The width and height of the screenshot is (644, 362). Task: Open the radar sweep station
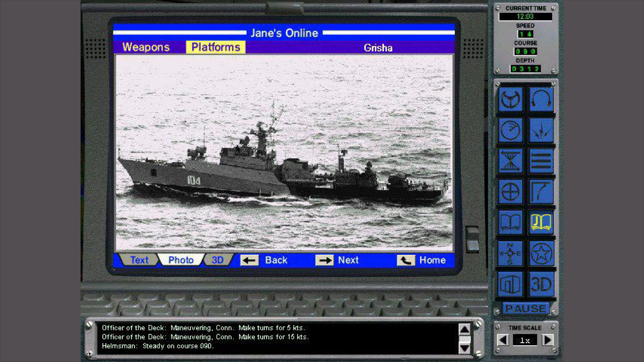510,130
